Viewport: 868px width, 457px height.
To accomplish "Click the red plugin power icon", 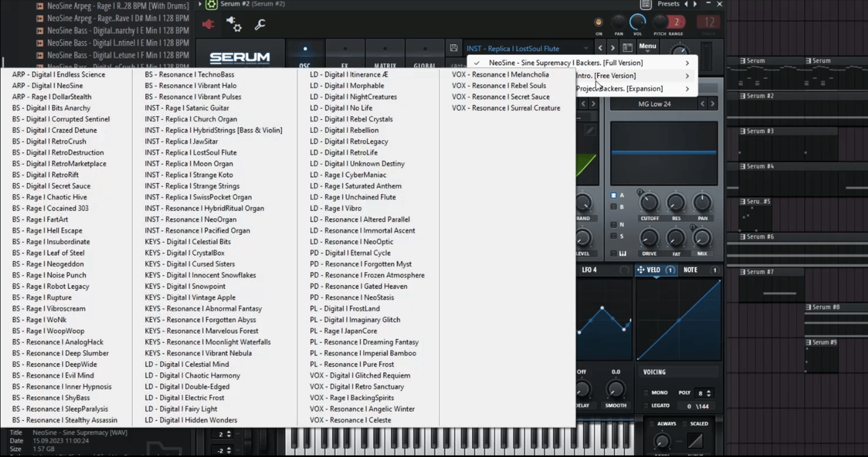I will click(x=208, y=24).
